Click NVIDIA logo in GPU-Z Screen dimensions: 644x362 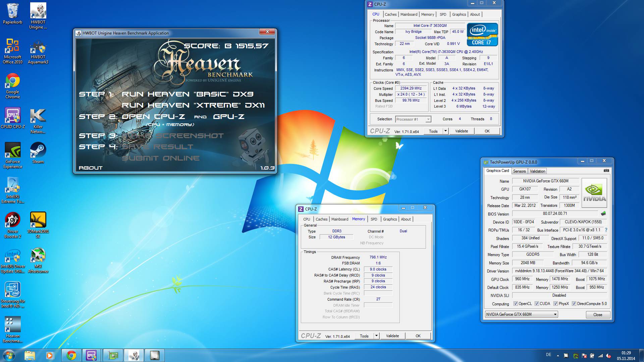594,193
